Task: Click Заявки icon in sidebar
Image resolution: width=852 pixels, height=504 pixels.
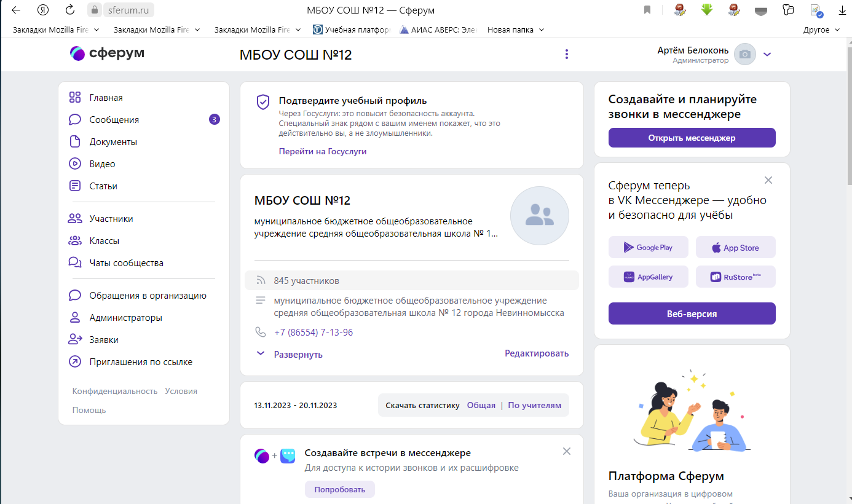Action: click(75, 339)
